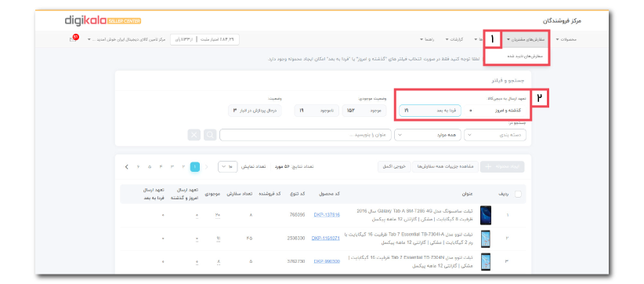This screenshot has width=644, height=284.
Task: Go to page 3 in pagination
Action: tap(172, 167)
